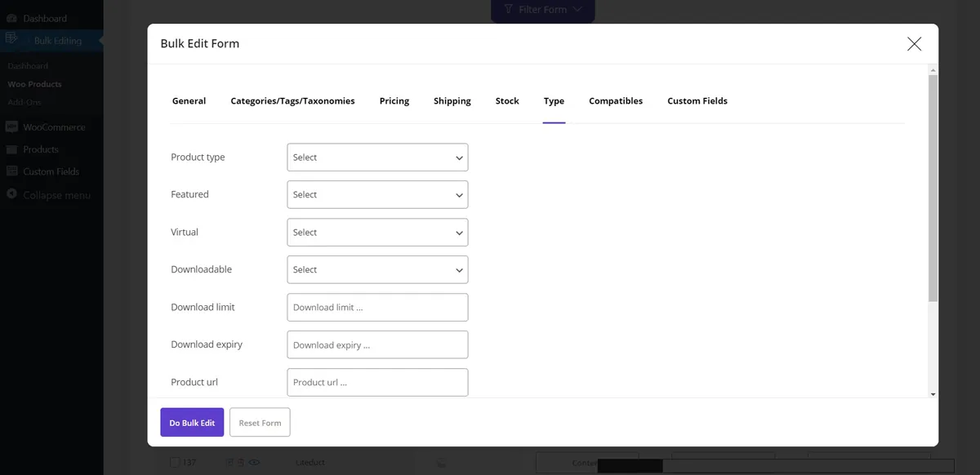
Task: Click the Custom Fields sidebar icon
Action: (11, 171)
